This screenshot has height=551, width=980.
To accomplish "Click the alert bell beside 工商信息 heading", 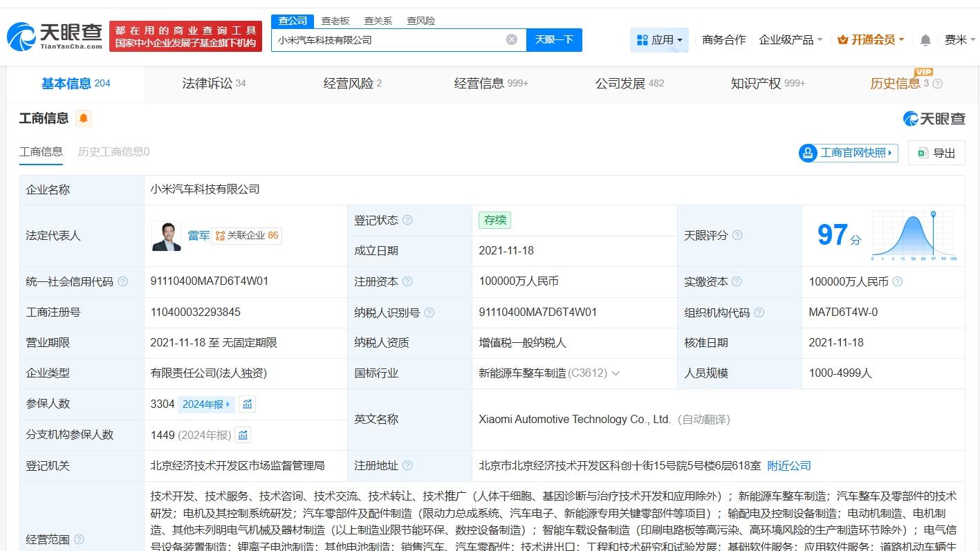I will tap(83, 118).
